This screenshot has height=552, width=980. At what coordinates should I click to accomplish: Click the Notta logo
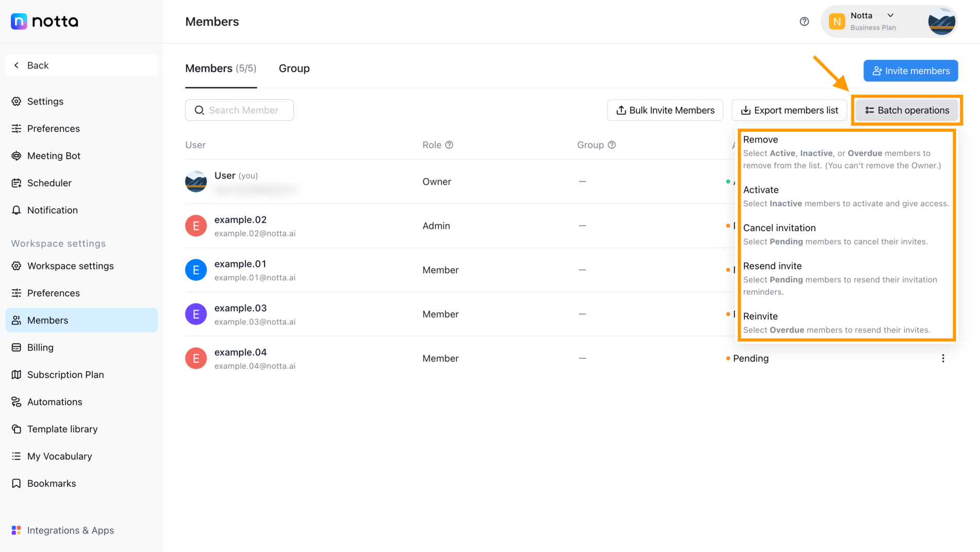point(44,21)
